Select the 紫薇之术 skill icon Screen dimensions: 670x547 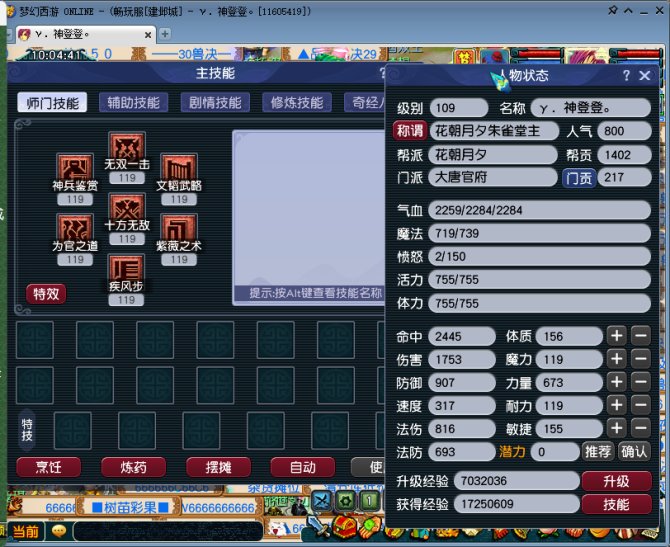[179, 228]
